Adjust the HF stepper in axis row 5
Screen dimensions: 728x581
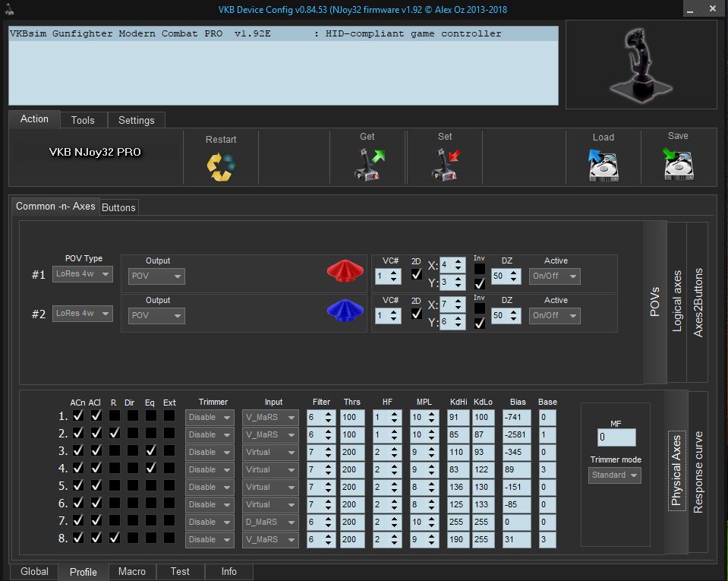[394, 487]
